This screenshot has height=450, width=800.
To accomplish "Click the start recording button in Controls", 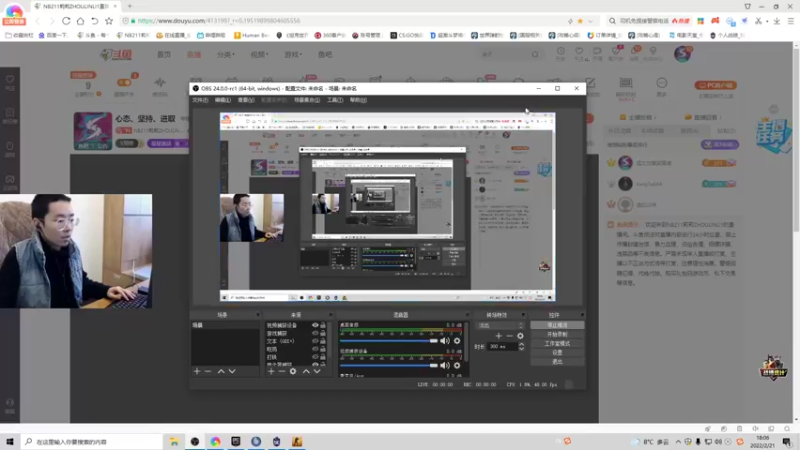I will pyautogui.click(x=557, y=334).
